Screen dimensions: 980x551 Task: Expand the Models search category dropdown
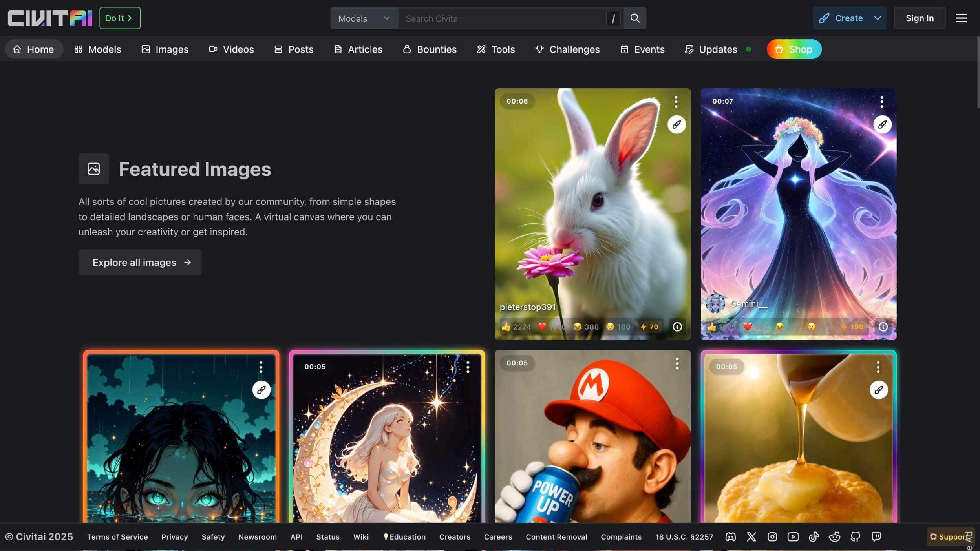pos(364,18)
